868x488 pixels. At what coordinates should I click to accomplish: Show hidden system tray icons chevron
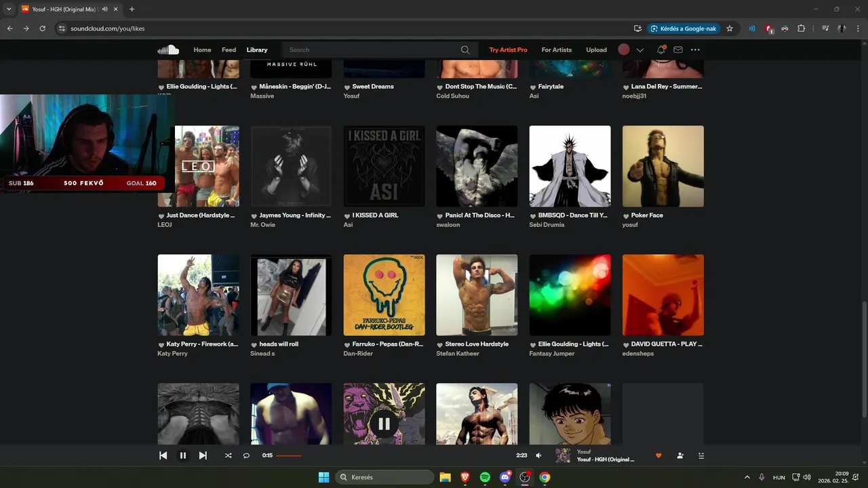(x=747, y=477)
